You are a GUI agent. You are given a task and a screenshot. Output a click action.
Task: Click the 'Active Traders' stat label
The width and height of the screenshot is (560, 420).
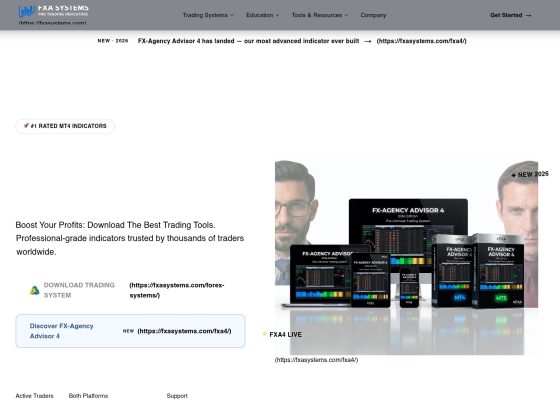tap(34, 396)
